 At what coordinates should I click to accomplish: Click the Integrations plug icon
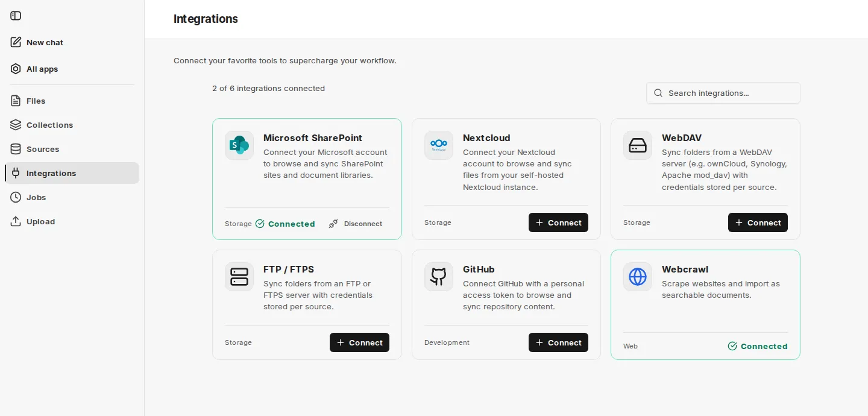pyautogui.click(x=16, y=173)
